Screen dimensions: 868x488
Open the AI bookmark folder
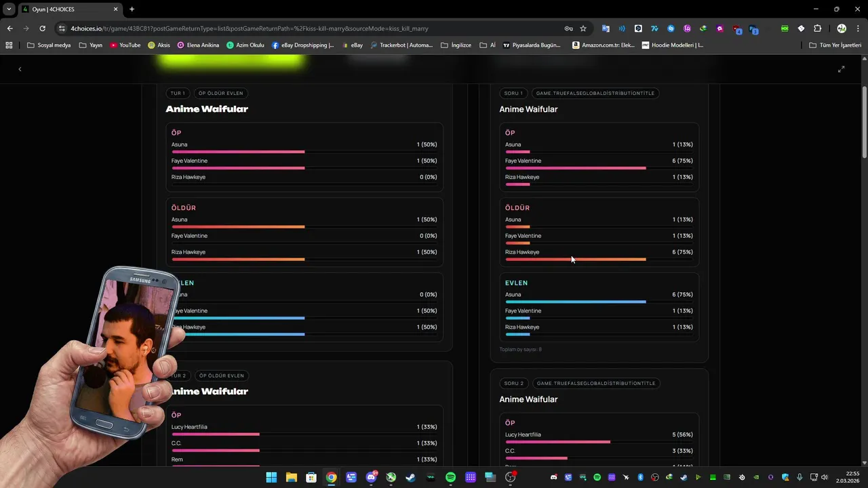coord(488,45)
